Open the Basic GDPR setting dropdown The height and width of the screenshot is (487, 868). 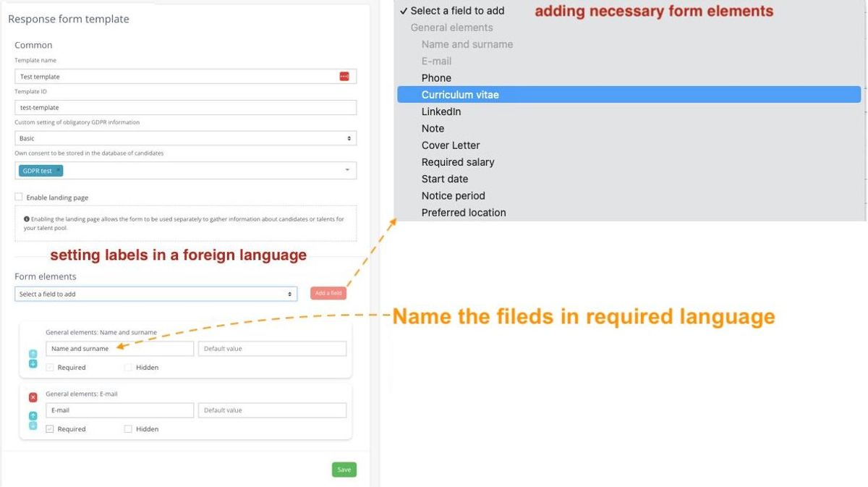tap(185, 138)
